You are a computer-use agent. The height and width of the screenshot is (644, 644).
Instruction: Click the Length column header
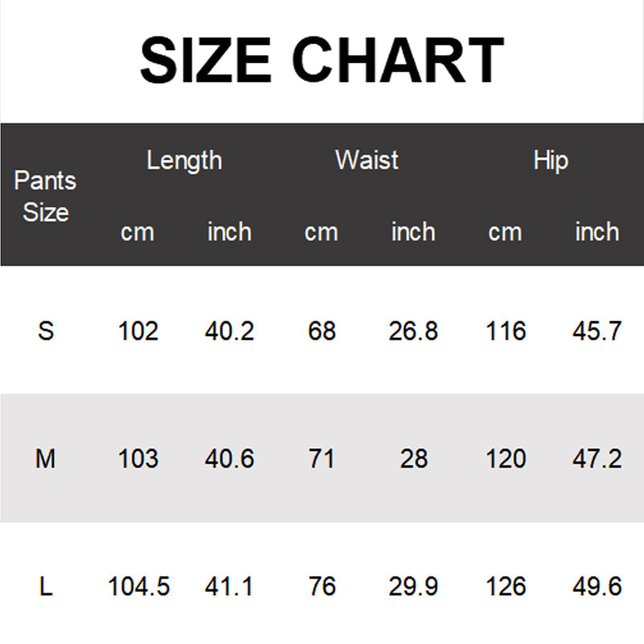pyautogui.click(x=184, y=160)
